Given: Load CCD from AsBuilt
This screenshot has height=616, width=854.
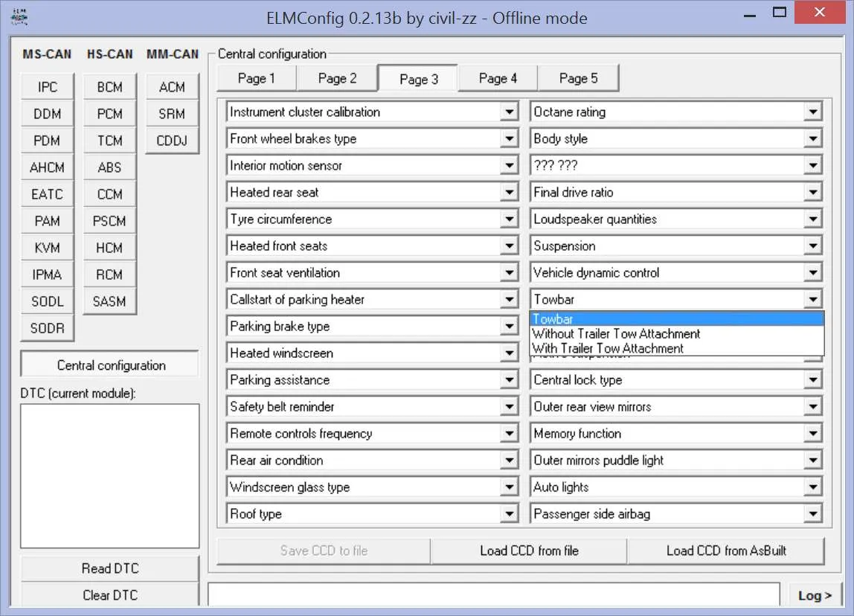Looking at the screenshot, I should click(725, 551).
